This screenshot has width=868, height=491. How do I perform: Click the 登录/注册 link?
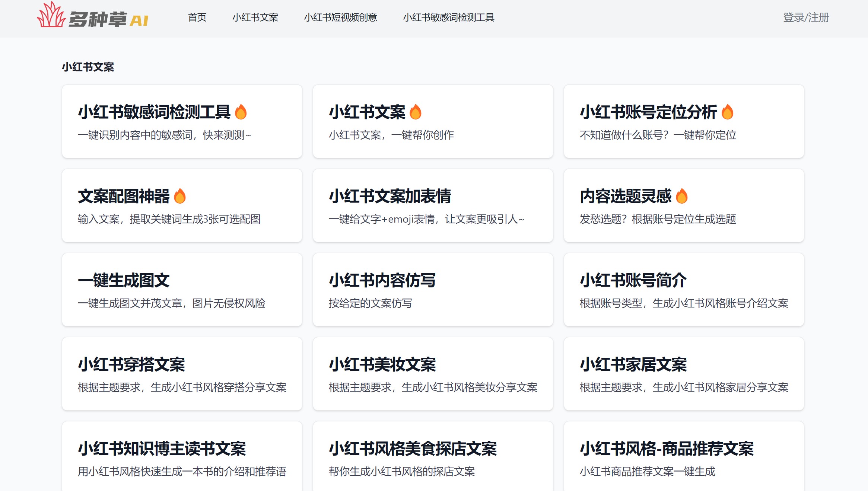[x=806, y=17]
